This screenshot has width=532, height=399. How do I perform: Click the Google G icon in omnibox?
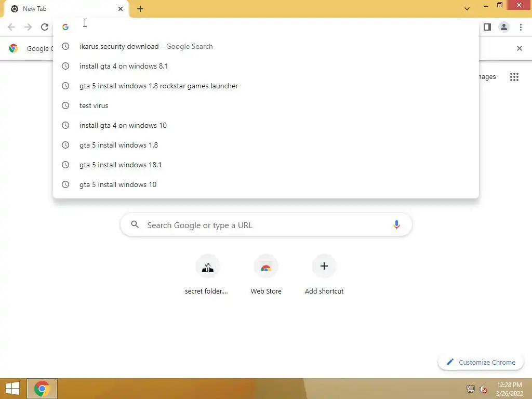coord(65,27)
